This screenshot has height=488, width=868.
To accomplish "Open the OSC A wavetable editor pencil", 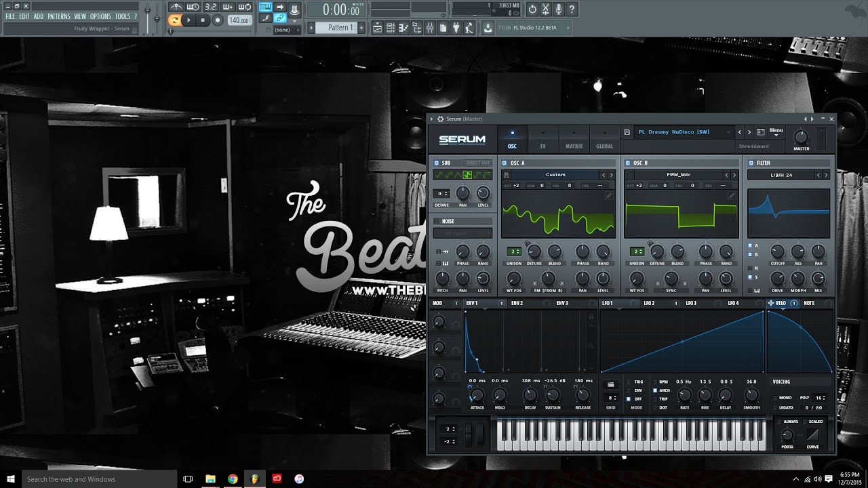I will (608, 195).
